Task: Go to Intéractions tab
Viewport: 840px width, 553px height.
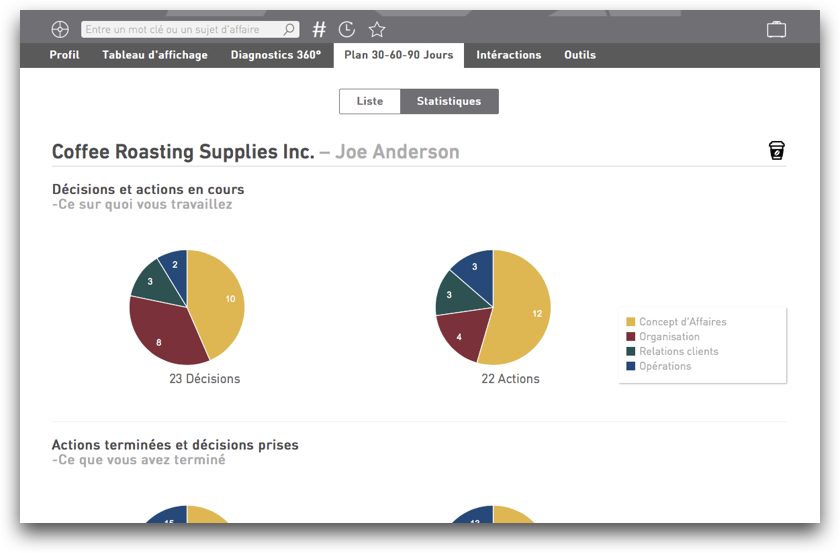Action: [509, 55]
